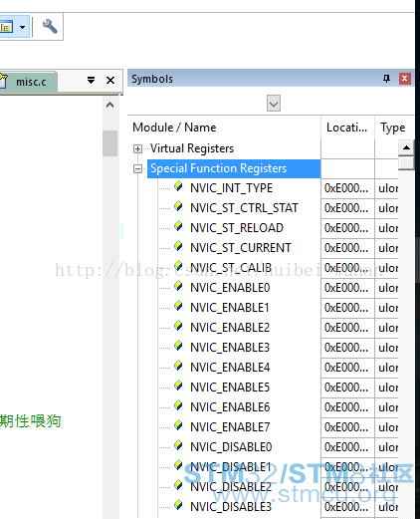The width and height of the screenshot is (420, 519).
Task: Select the NVIC_INT_TYPE register name
Action: tap(231, 188)
